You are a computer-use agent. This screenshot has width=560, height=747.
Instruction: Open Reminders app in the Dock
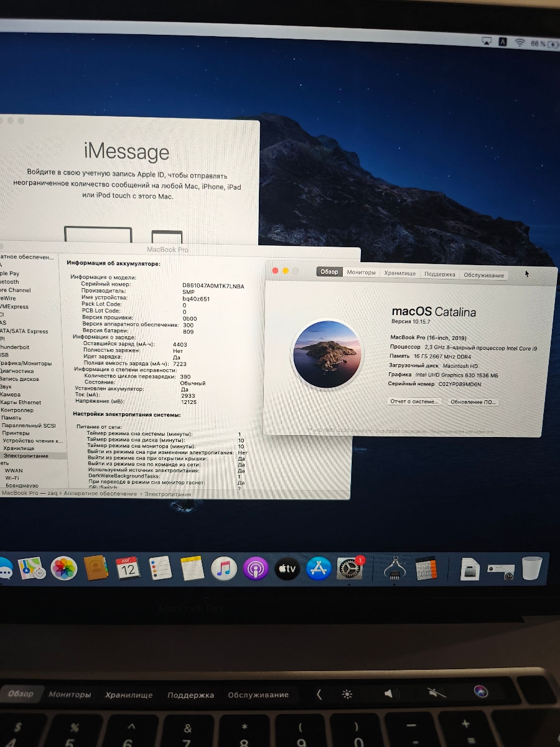click(161, 568)
